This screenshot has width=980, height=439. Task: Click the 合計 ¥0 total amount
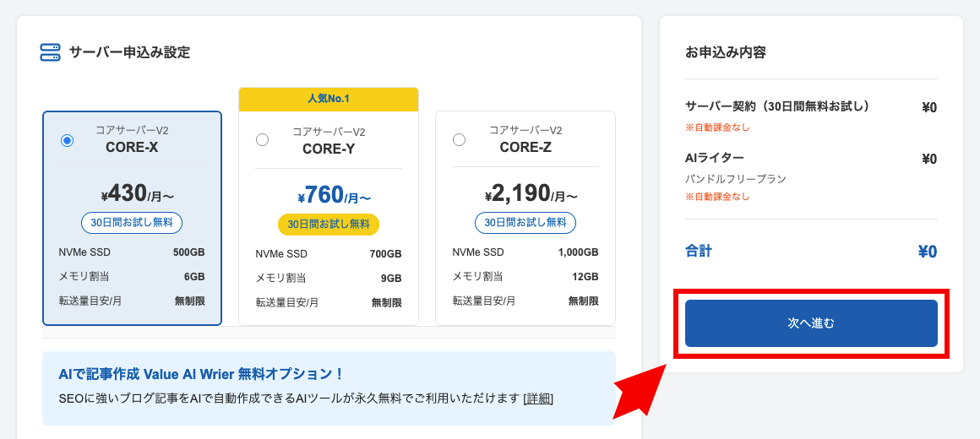[928, 252]
